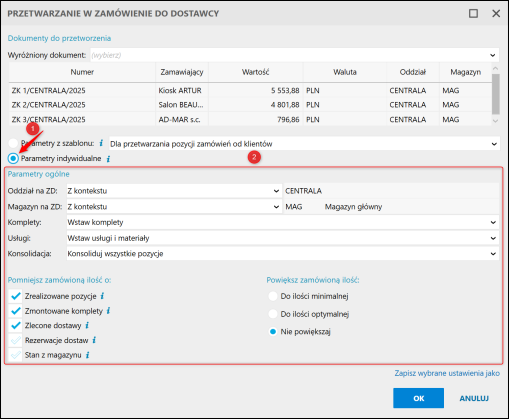Click the Zamawiający column header
This screenshot has width=509, height=419.
pyautogui.click(x=182, y=72)
